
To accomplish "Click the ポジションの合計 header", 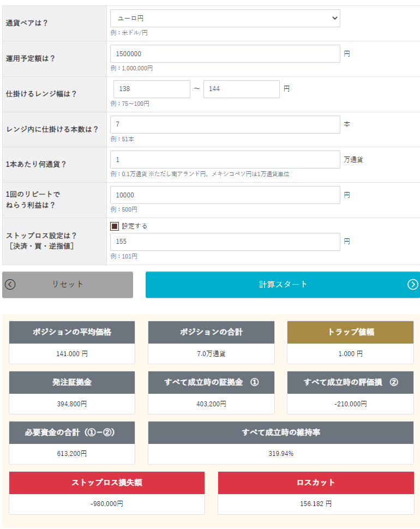I will pyautogui.click(x=211, y=332).
